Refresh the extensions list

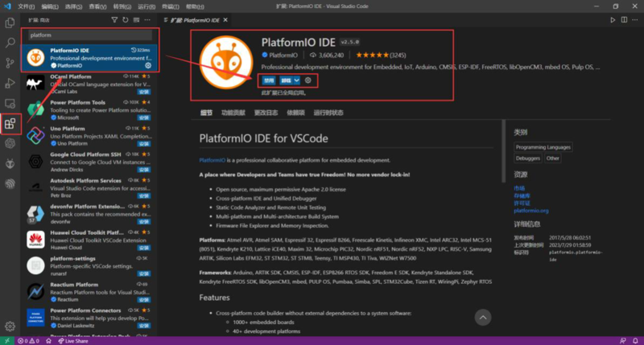pos(126,18)
